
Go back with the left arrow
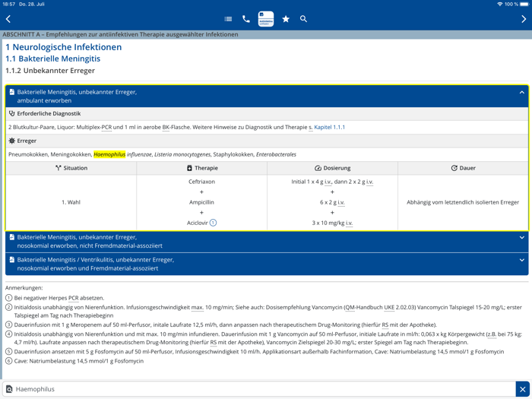click(x=8, y=19)
